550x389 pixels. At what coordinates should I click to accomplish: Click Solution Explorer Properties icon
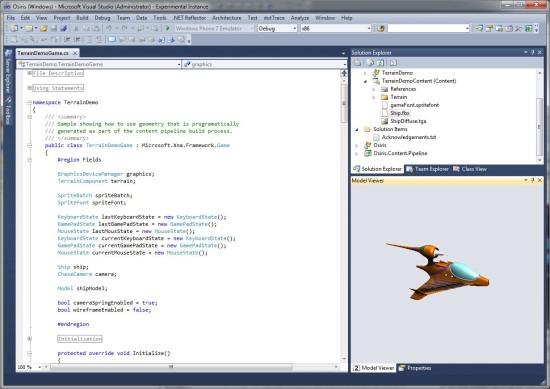point(357,63)
